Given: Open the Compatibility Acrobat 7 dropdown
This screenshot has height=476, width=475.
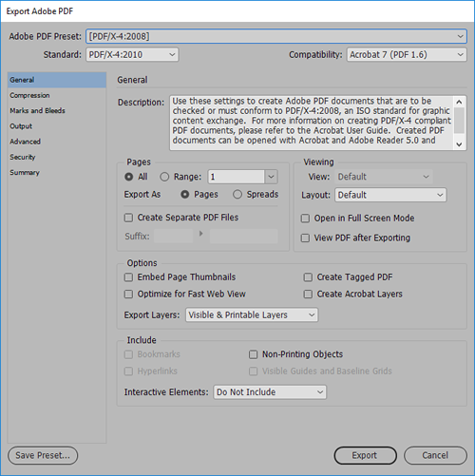Looking at the screenshot, I should (x=407, y=55).
